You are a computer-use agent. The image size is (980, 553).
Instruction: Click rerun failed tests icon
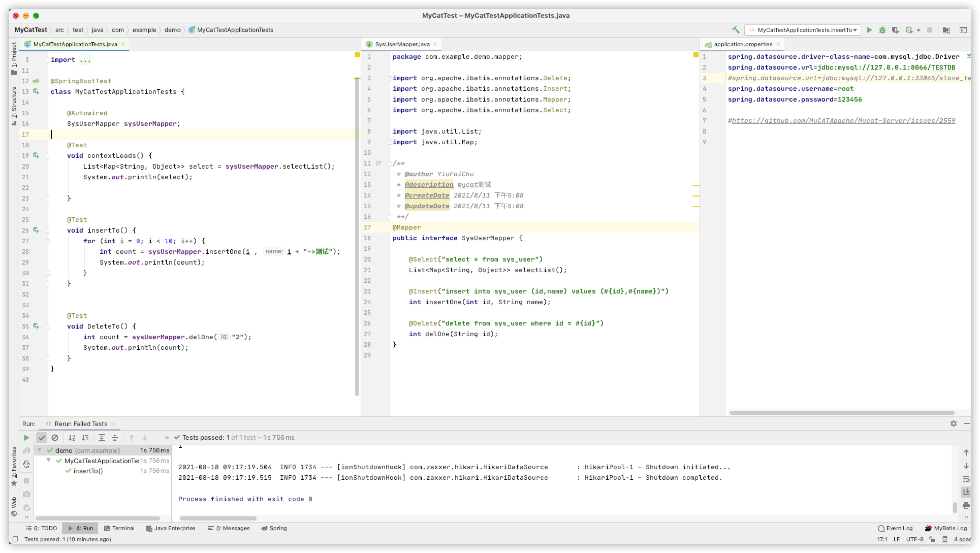(x=26, y=450)
